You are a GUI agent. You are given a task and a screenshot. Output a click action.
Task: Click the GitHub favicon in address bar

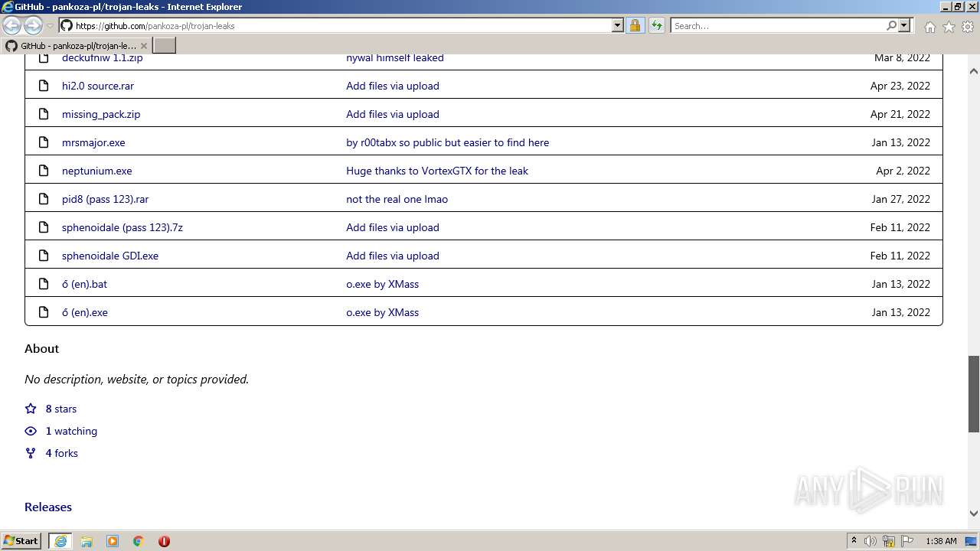click(67, 25)
